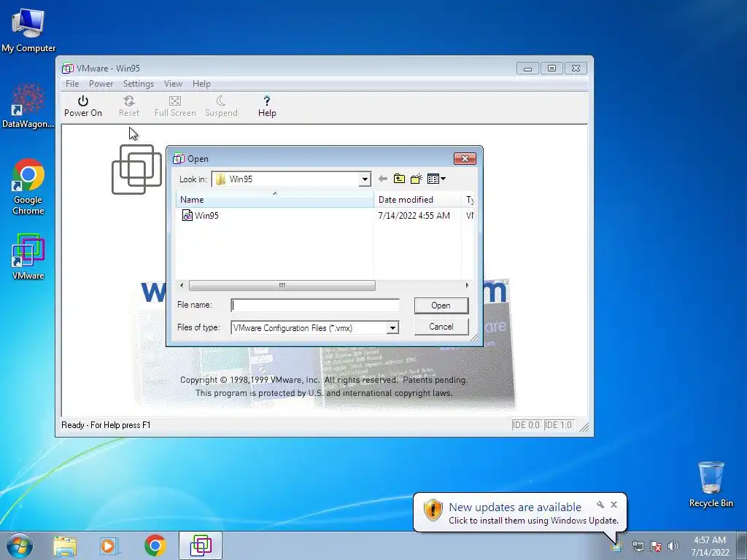Click the horizontal scrollbar thumb in file list
The image size is (747, 560).
[282, 285]
